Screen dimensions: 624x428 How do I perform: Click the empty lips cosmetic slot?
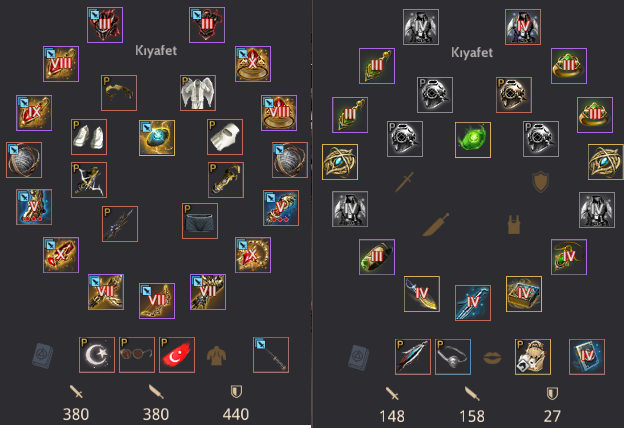(x=492, y=357)
